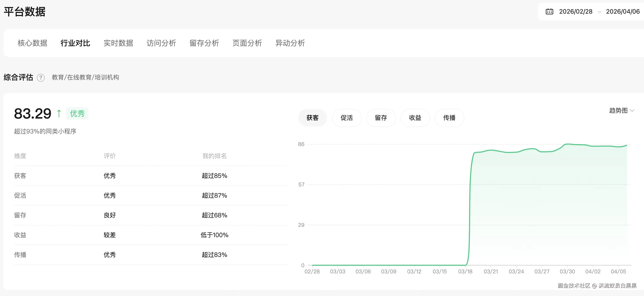Image resolution: width=644 pixels, height=296 pixels.
Task: Click the 收益 row in dimension table
Action: [x=20, y=235]
